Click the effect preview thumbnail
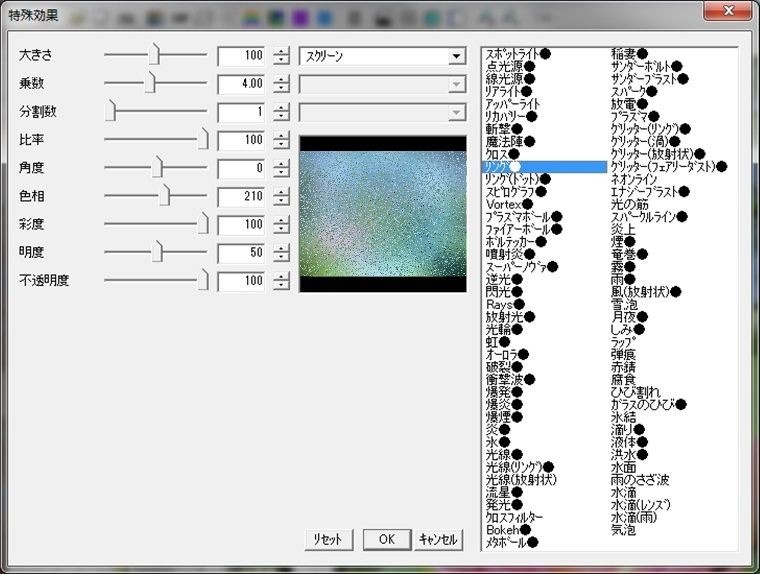 pos(383,214)
